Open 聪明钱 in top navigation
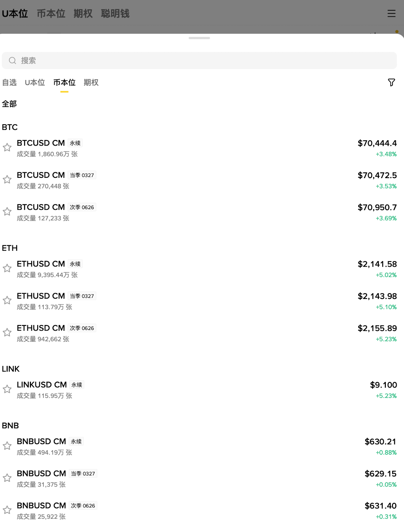The image size is (404, 532). point(115,14)
